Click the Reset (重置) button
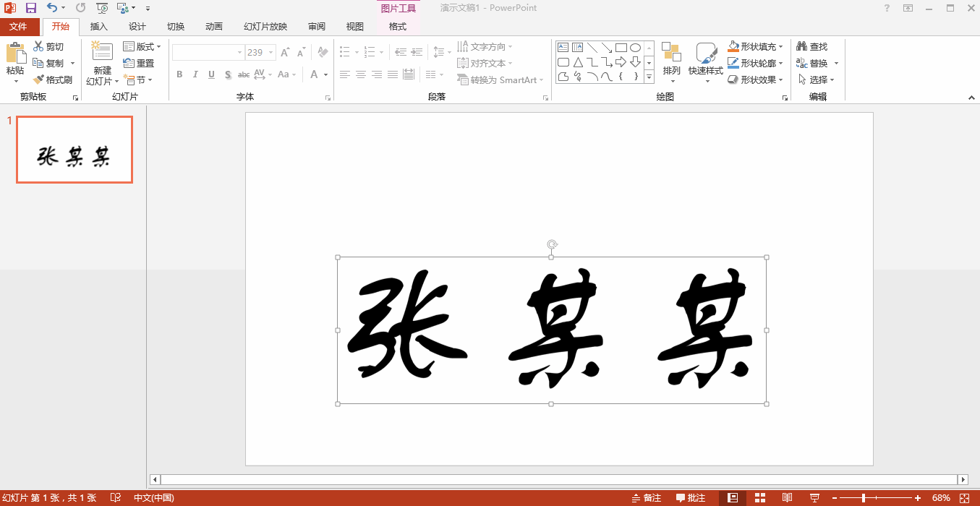 [x=139, y=64]
